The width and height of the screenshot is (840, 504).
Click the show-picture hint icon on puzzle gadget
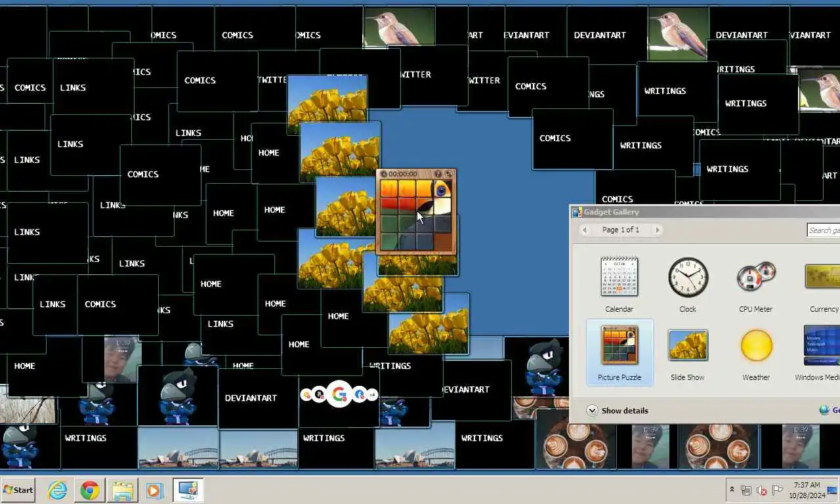pyautogui.click(x=439, y=174)
